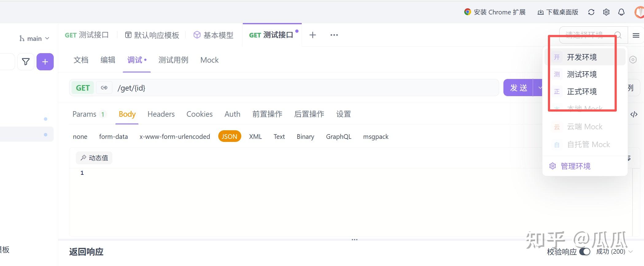
Task: Open the 前置操作 tab
Action: pos(267,114)
